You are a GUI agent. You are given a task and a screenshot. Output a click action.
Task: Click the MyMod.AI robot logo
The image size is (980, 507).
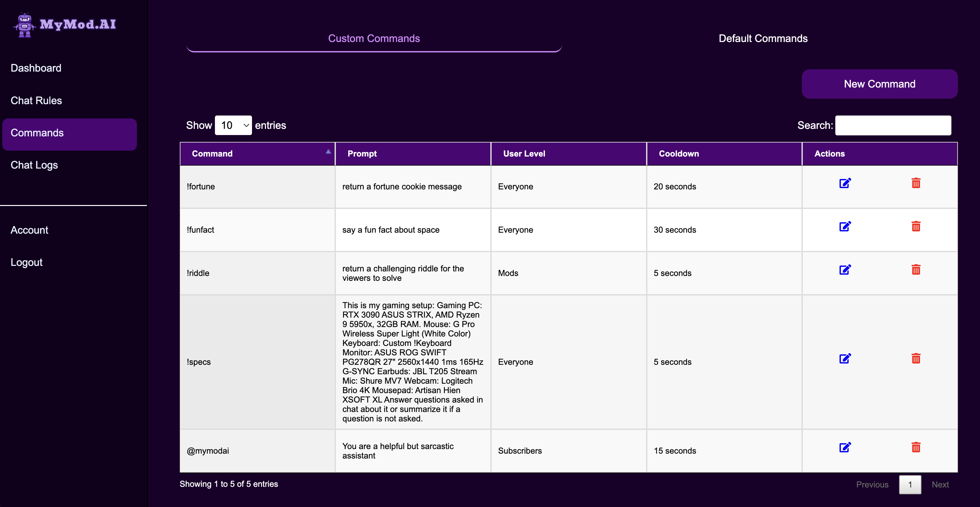pyautogui.click(x=25, y=25)
